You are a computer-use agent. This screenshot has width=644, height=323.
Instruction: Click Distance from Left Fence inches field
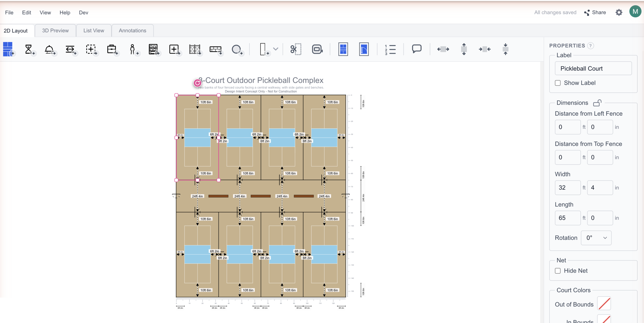click(600, 127)
